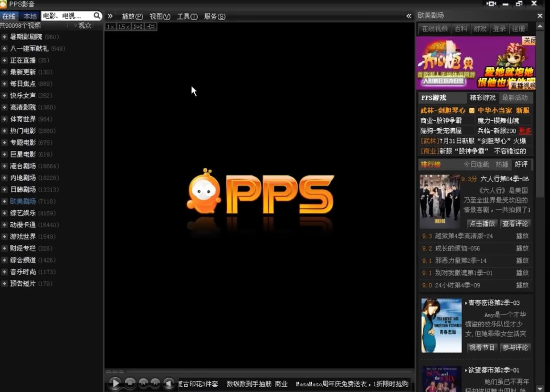Open the 青春密语 poster thumbnail
The image size is (550, 392).
441,325
